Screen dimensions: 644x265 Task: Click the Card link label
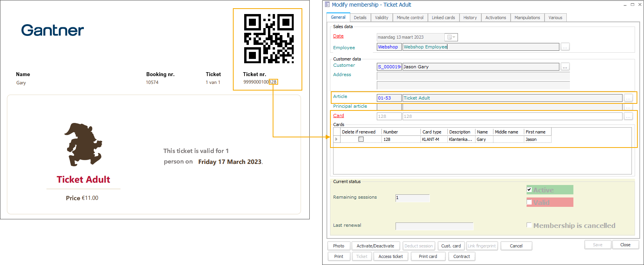coord(339,116)
